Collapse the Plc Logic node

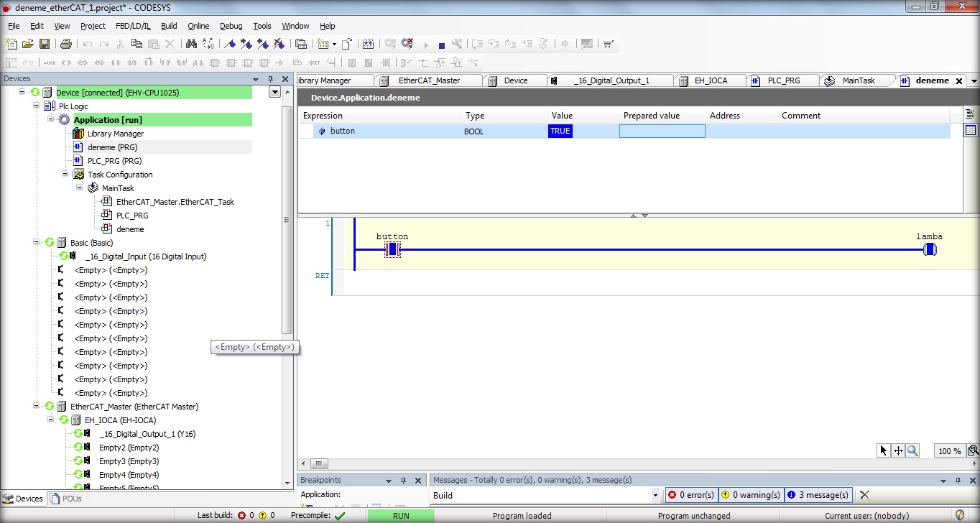[x=37, y=106]
